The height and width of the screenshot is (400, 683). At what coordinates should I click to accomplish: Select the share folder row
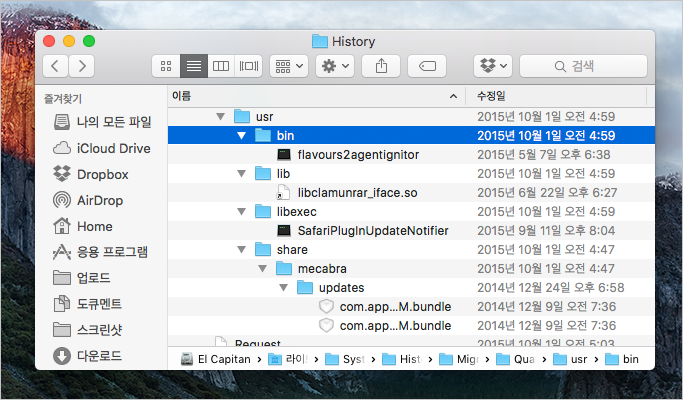point(411,250)
